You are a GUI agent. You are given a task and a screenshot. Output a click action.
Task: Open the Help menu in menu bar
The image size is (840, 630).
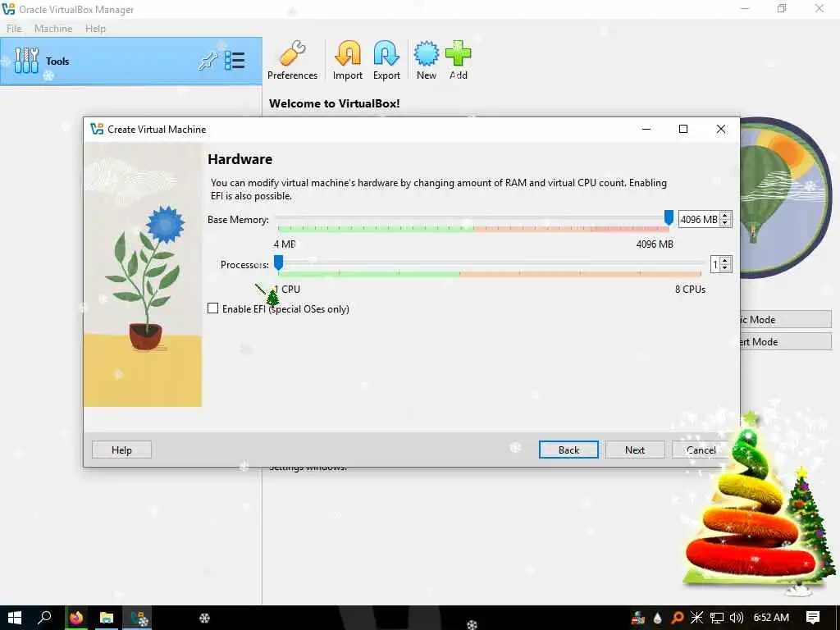(x=95, y=29)
